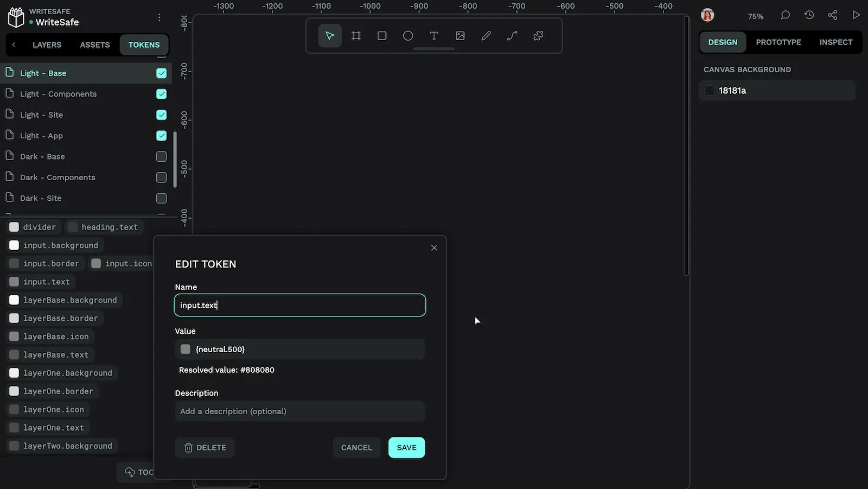Select the Ellipse tool
The height and width of the screenshot is (489, 868).
pyautogui.click(x=408, y=36)
